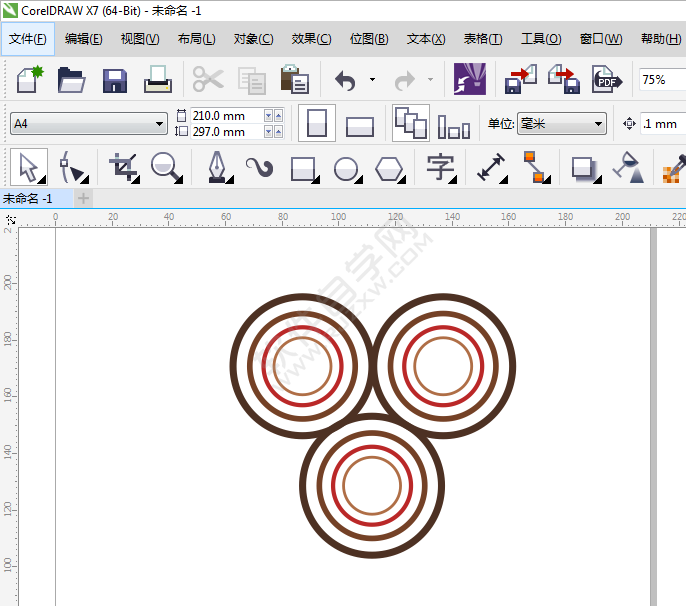Select the Pen tool

pyautogui.click(x=216, y=168)
